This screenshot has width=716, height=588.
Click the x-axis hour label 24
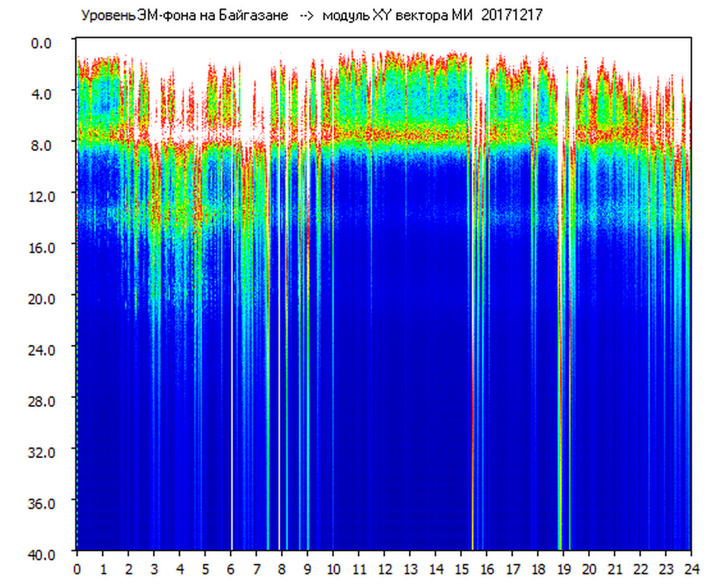pos(691,569)
